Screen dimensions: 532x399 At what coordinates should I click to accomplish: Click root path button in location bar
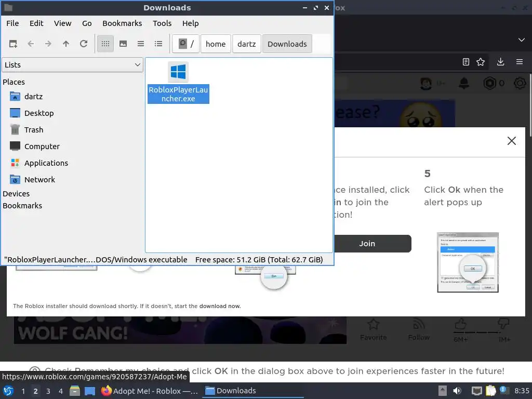click(185, 44)
